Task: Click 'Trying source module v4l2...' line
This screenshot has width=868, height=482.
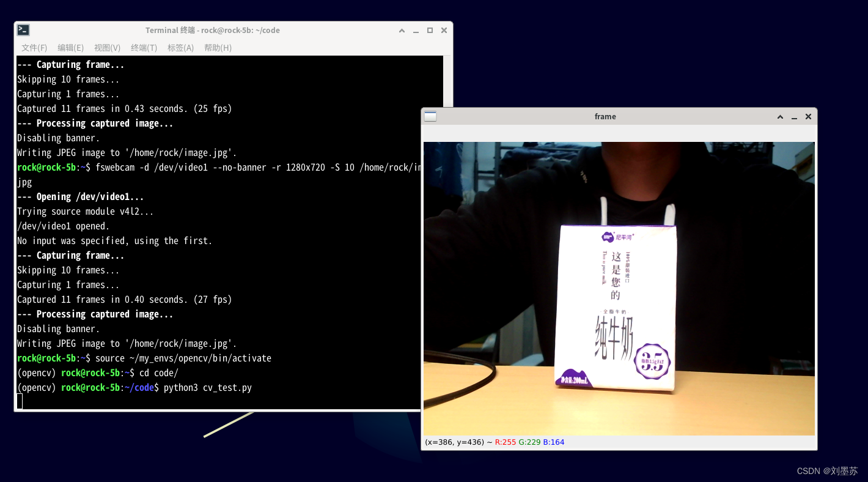Action: tap(86, 212)
